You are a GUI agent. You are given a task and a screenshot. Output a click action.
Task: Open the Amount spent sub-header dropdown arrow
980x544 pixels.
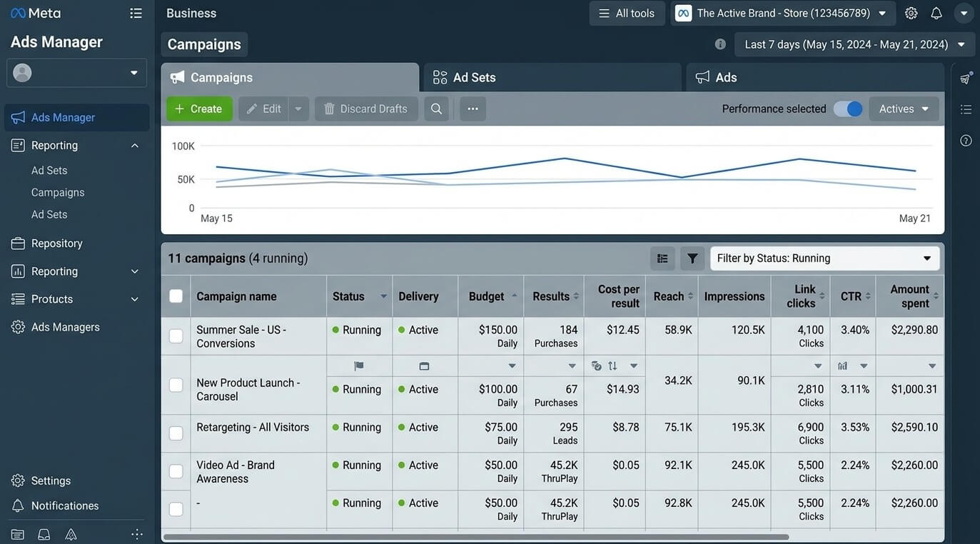click(x=931, y=366)
